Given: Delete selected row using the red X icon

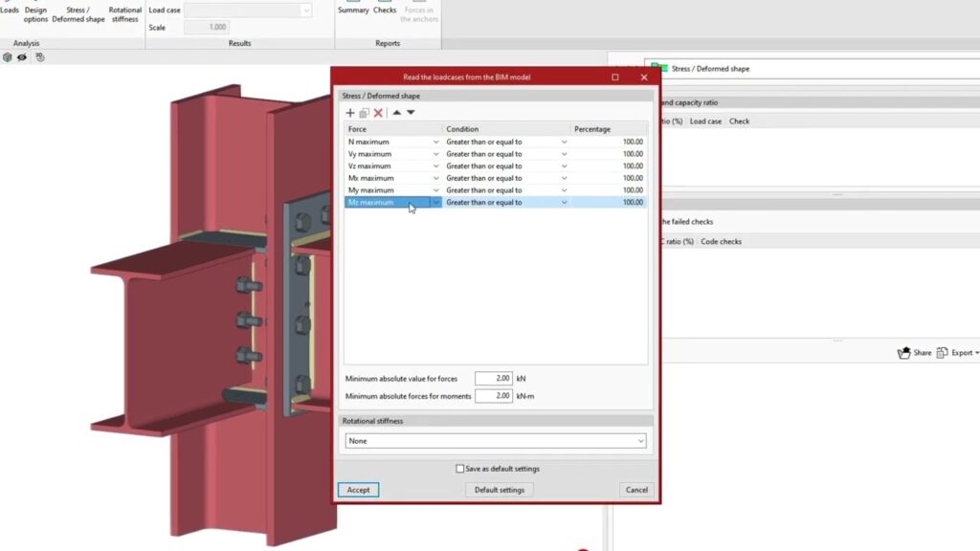Looking at the screenshot, I should (378, 113).
